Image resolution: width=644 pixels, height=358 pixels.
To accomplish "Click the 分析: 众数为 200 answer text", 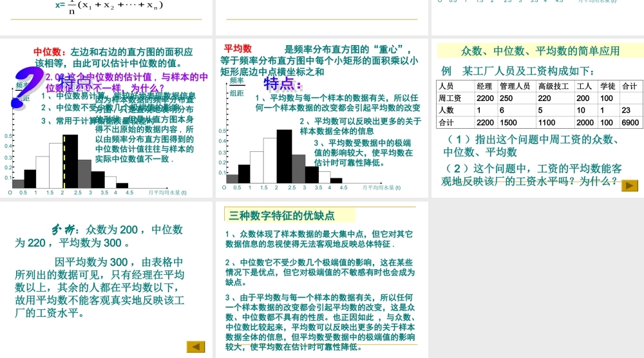I will [x=99, y=236].
